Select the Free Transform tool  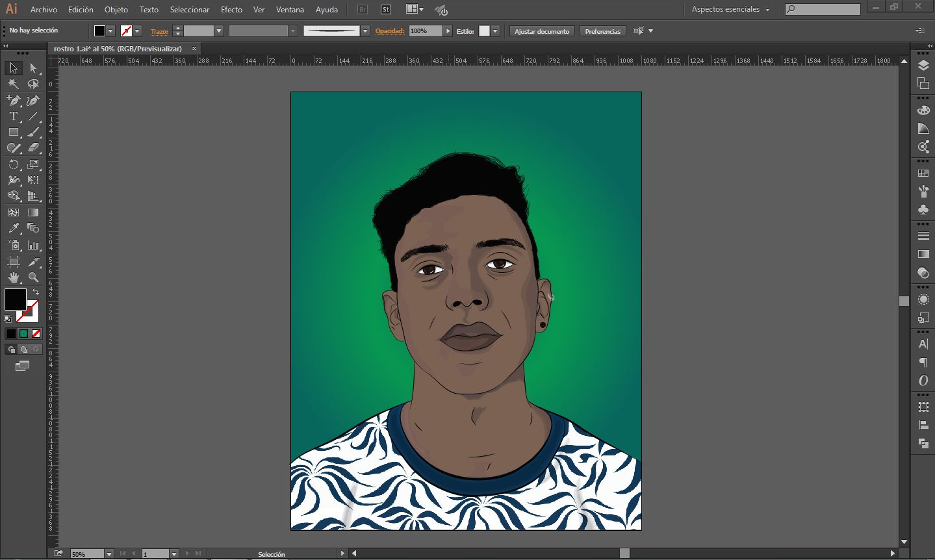point(33,180)
